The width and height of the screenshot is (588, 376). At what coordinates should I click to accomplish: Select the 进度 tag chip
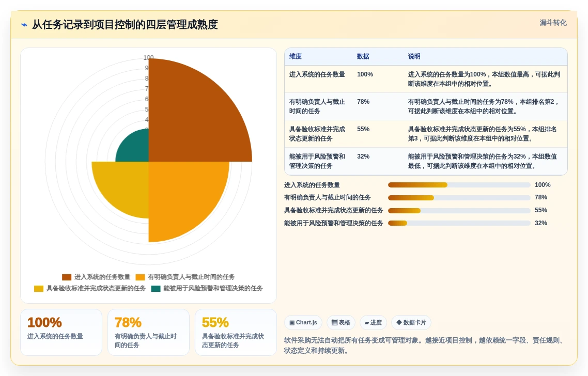click(373, 322)
